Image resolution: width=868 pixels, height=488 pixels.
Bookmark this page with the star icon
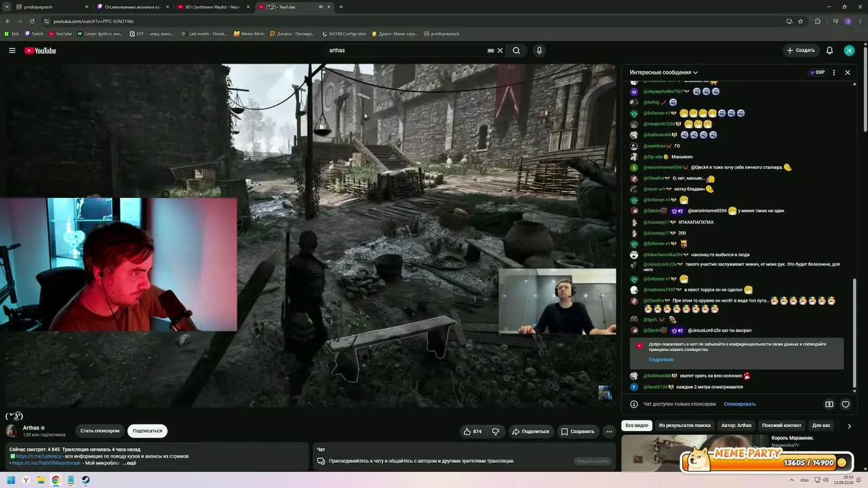click(x=800, y=21)
